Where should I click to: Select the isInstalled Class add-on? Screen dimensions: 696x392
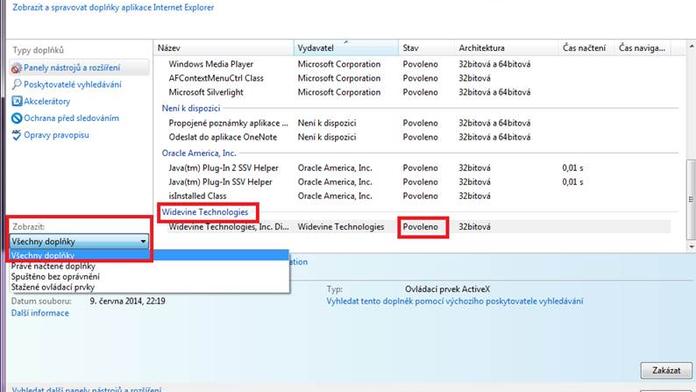pyautogui.click(x=198, y=196)
